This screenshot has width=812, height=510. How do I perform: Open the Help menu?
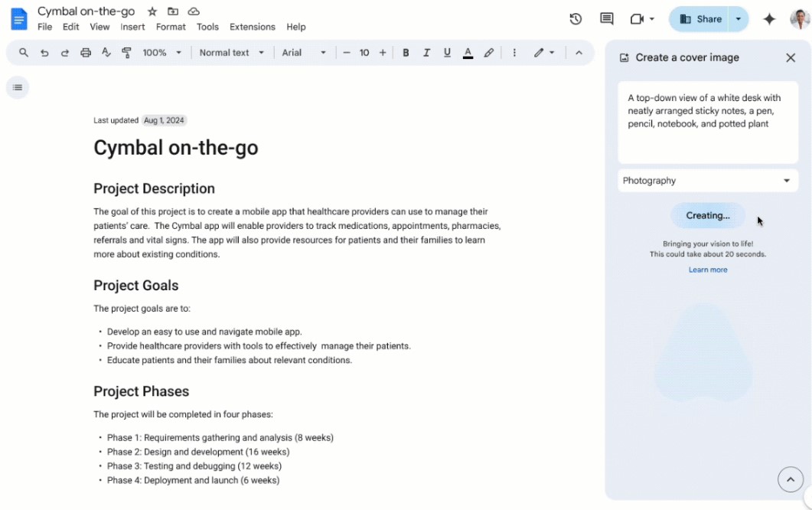295,27
